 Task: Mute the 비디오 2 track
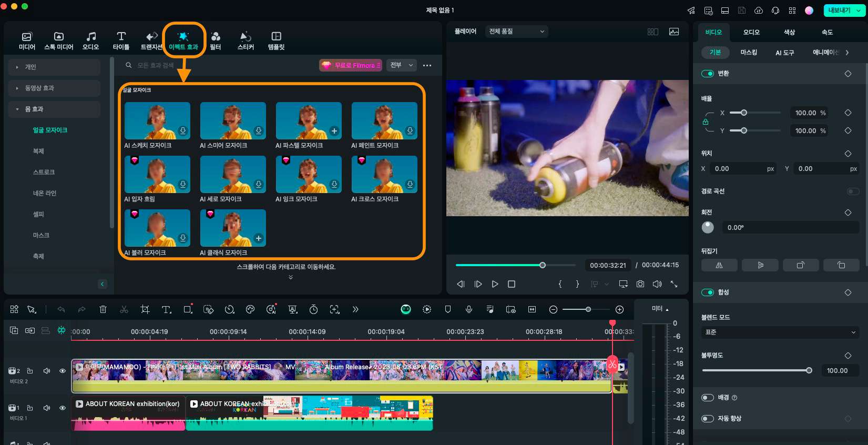coord(47,371)
